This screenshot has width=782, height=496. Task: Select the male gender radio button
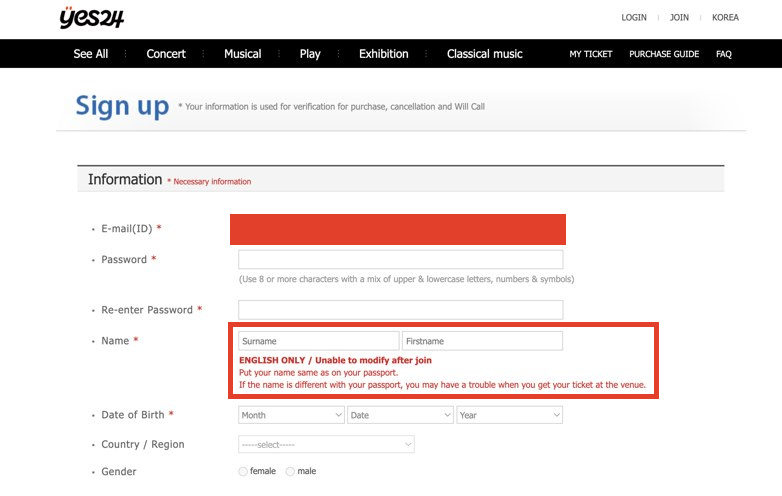coord(290,471)
